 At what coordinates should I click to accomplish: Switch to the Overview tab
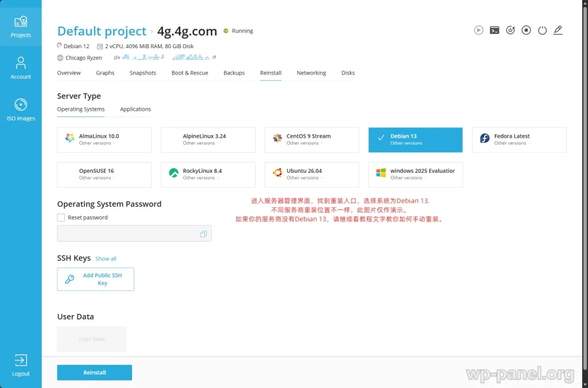[69, 73]
